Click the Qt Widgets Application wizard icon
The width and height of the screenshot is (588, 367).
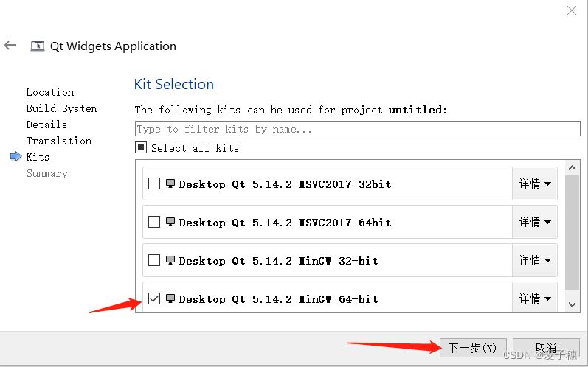coord(37,46)
